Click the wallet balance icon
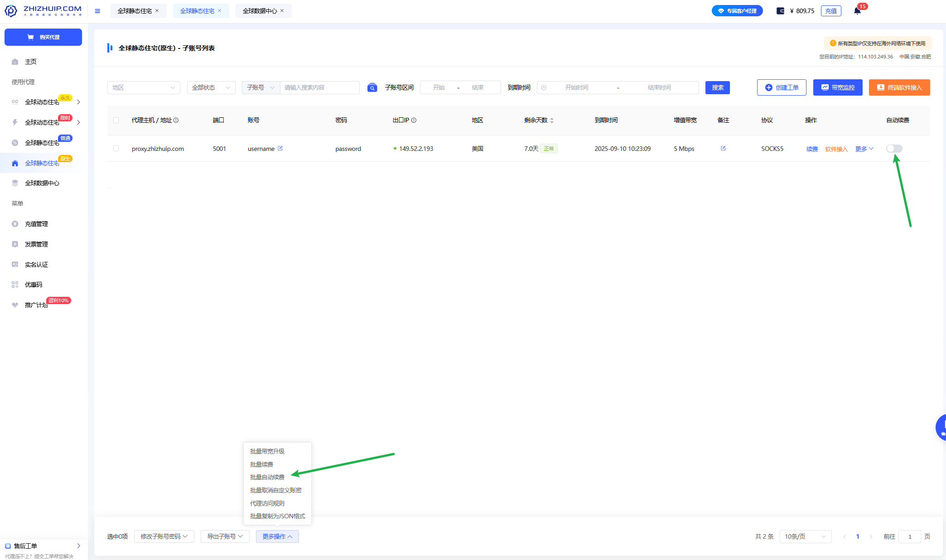 (x=780, y=11)
